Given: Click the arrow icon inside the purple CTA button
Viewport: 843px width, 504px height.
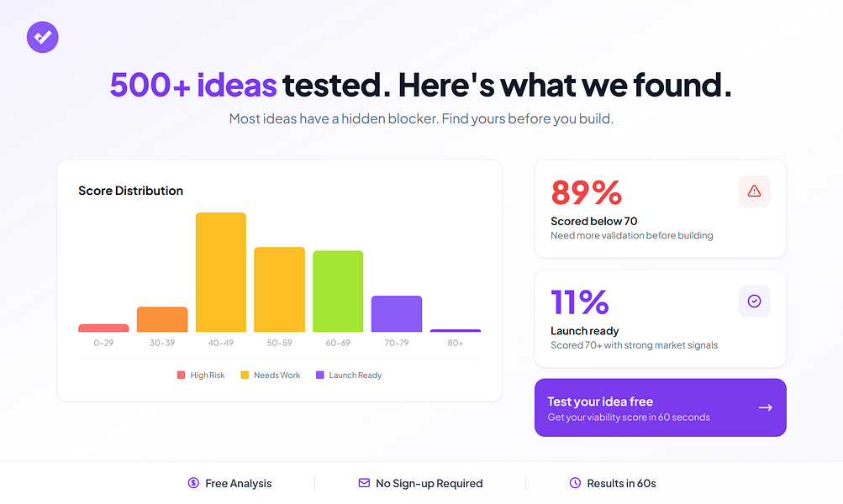Looking at the screenshot, I should click(765, 407).
